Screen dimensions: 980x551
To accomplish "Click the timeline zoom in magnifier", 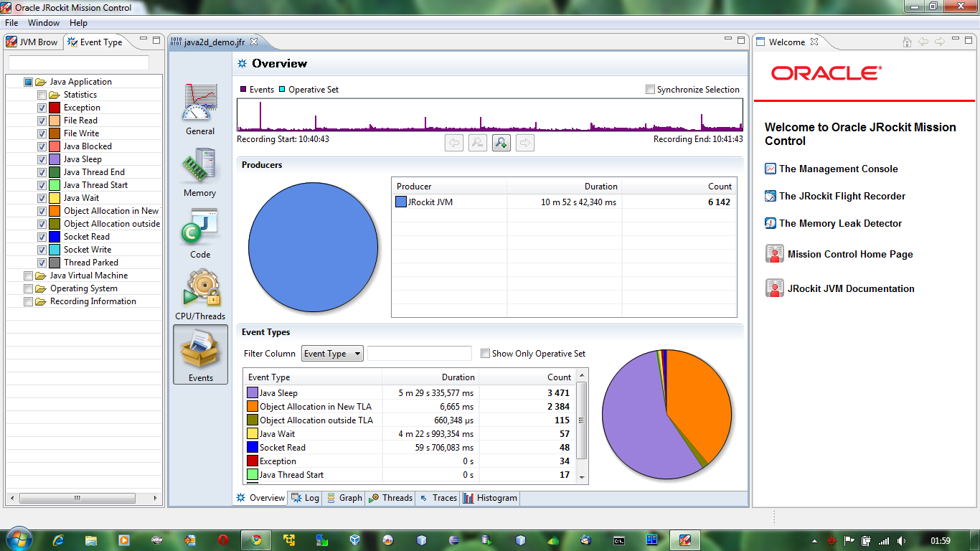I will 501,142.
